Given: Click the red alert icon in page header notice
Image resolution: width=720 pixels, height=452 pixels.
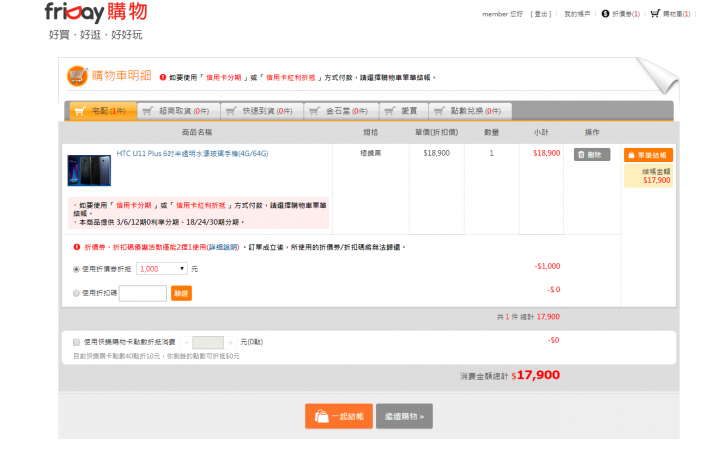Looking at the screenshot, I should (163, 77).
